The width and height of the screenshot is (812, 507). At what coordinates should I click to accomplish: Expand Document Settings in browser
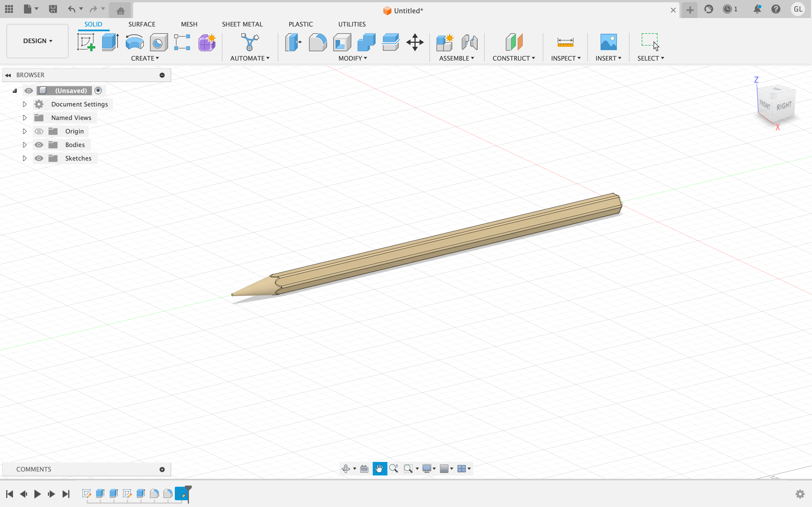click(25, 104)
